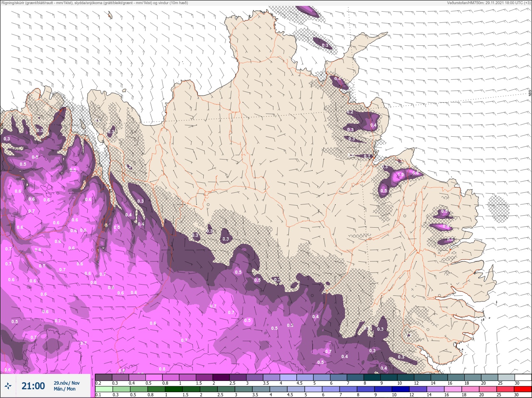532x398 pixels.
Task: Pick the upper legend swatch between 0.5 and 0.8
Action: pyautogui.click(x=154, y=377)
